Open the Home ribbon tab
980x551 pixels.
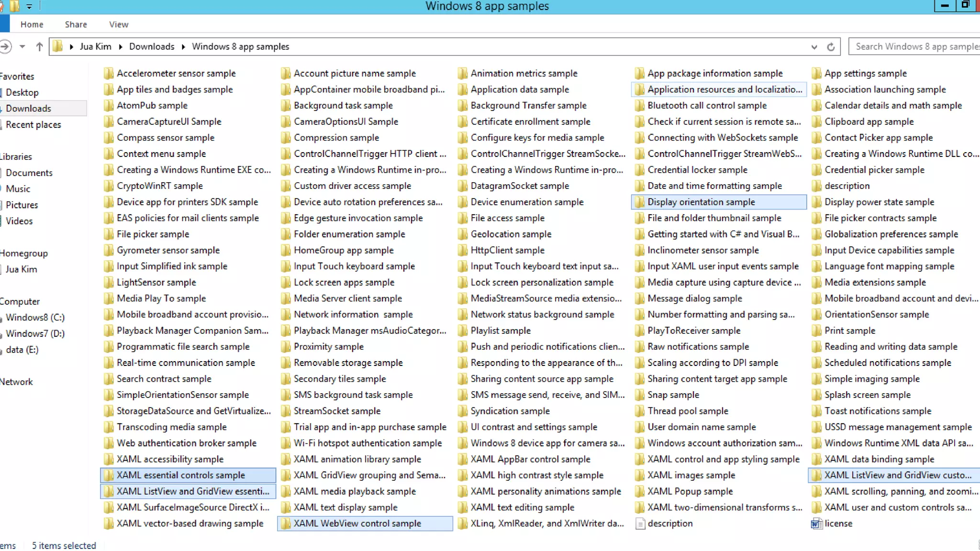click(x=32, y=24)
